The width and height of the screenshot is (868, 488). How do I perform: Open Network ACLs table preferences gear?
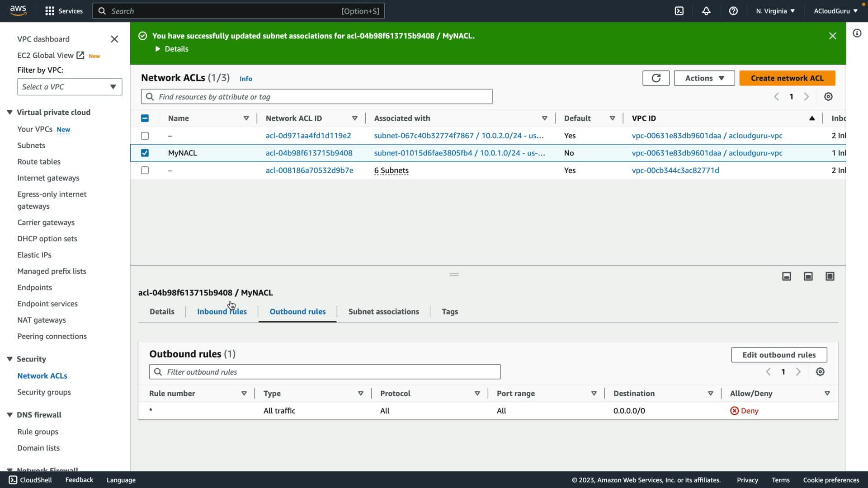point(828,97)
